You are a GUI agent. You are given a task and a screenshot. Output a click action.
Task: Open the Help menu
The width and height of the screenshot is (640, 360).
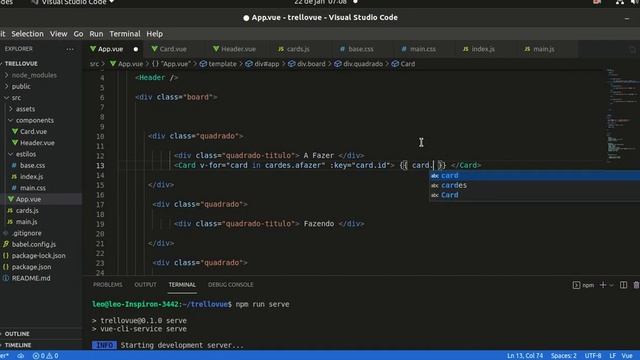pyautogui.click(x=155, y=34)
